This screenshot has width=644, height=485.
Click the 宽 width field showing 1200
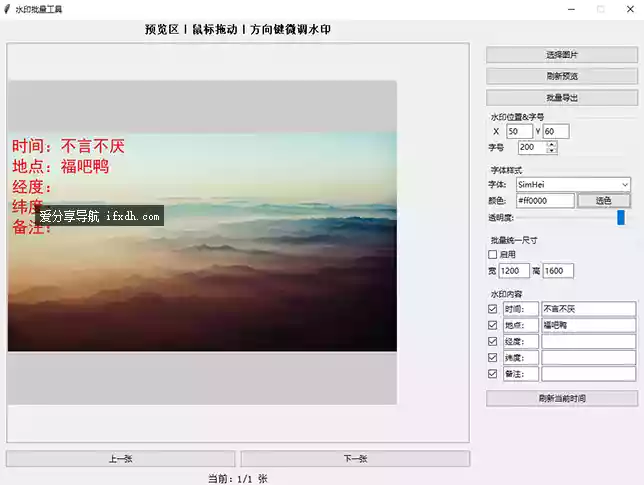(x=514, y=271)
